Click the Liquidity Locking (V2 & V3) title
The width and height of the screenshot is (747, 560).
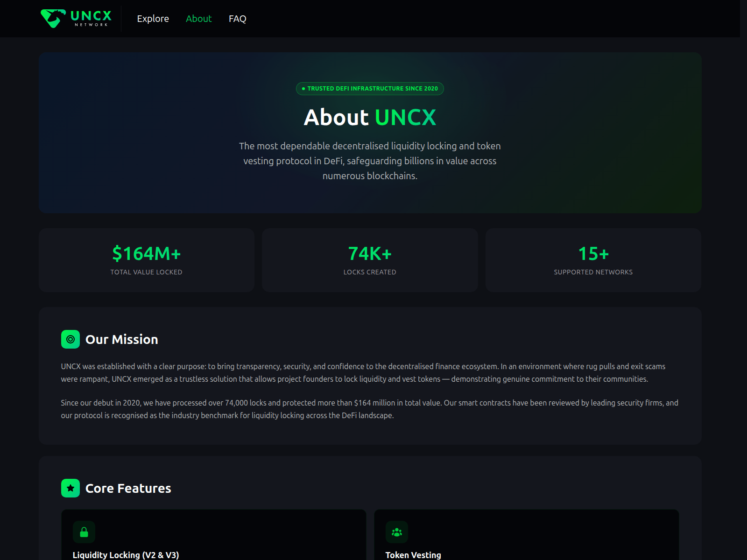(126, 555)
